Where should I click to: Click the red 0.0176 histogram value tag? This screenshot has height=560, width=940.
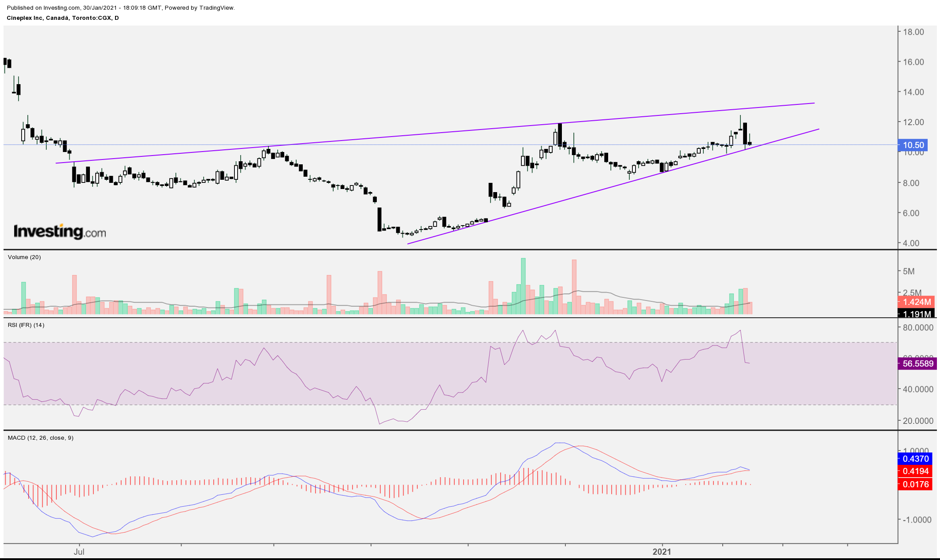point(915,485)
